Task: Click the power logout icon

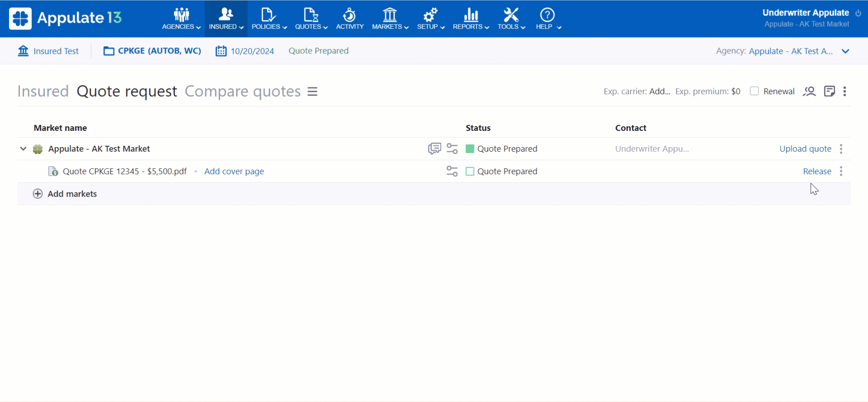Action: (858, 13)
